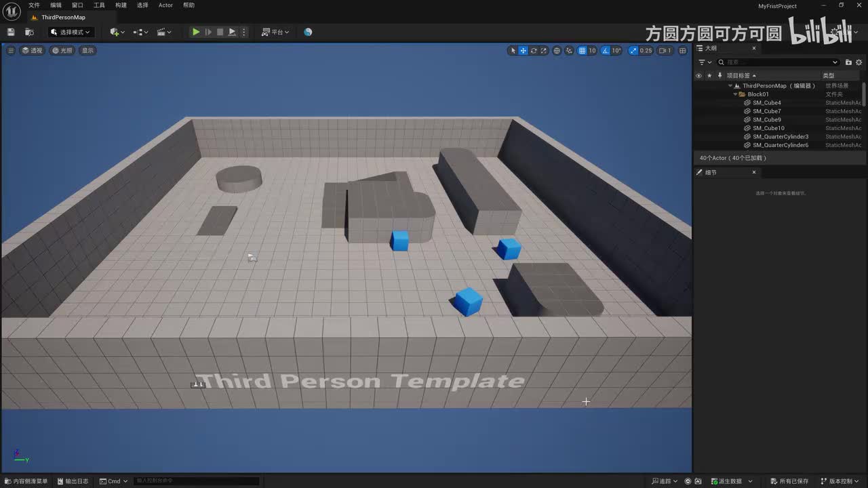Activate the translate move gizmo tool

[524, 50]
